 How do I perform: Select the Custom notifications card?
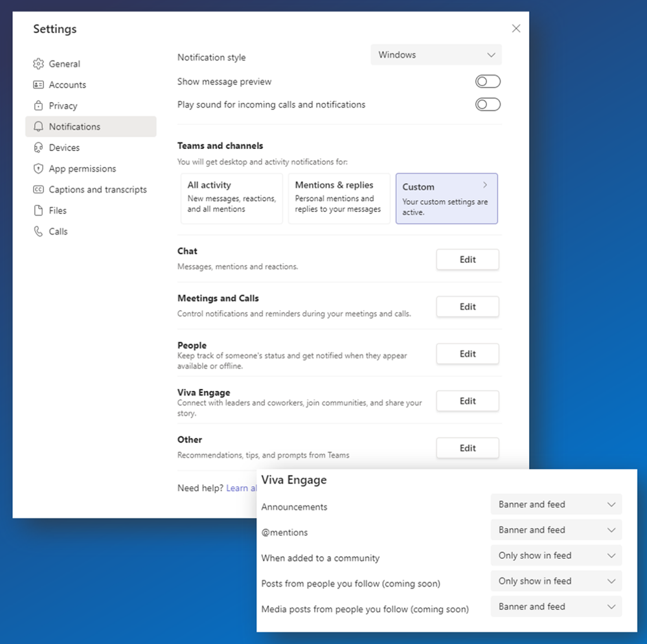point(446,198)
